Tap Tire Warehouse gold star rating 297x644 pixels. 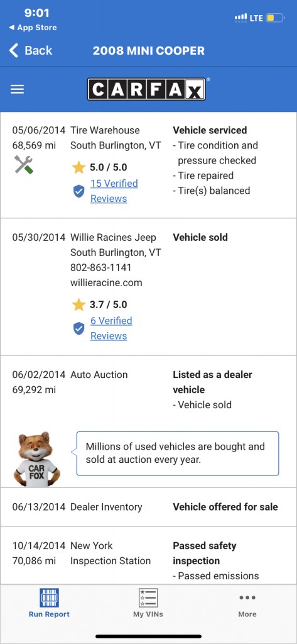point(78,167)
